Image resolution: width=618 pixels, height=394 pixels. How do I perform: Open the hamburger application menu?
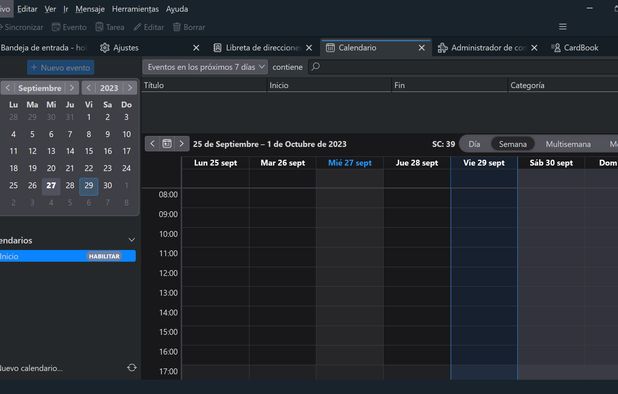(x=563, y=26)
